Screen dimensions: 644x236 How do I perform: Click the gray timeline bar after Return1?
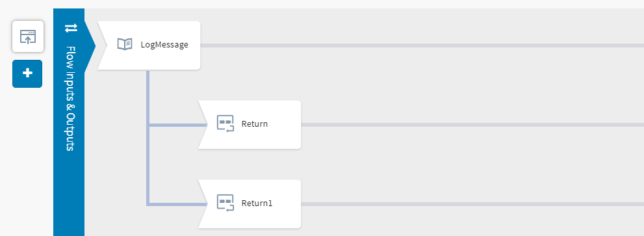pyautogui.click(x=472, y=204)
